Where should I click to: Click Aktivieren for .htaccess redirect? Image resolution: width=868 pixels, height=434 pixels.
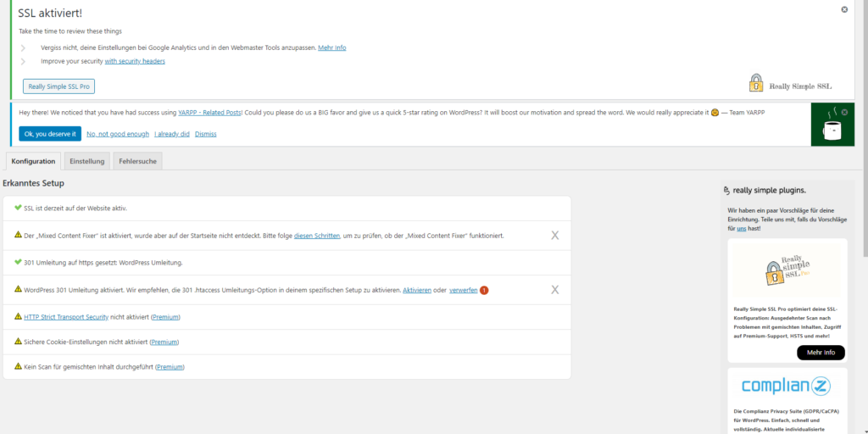click(x=417, y=290)
